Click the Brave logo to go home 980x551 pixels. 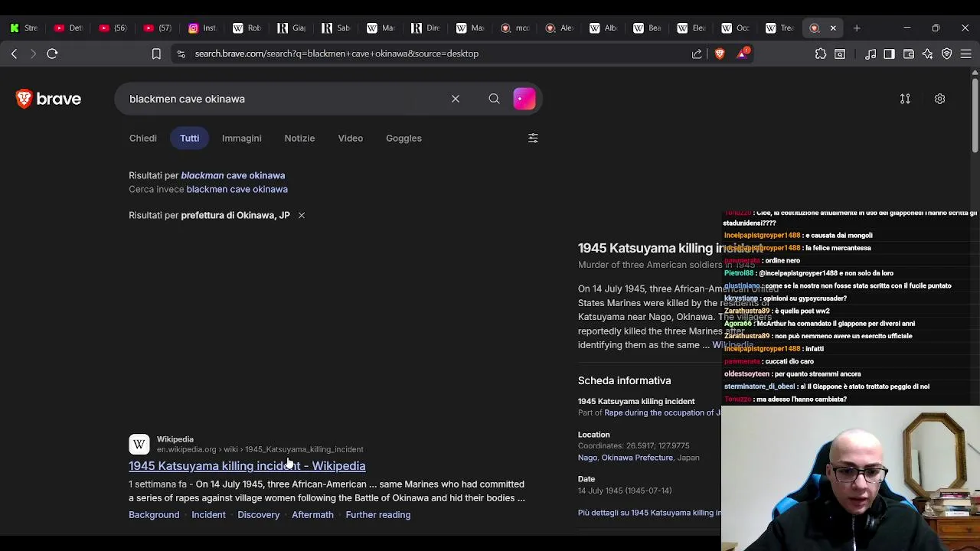click(48, 99)
